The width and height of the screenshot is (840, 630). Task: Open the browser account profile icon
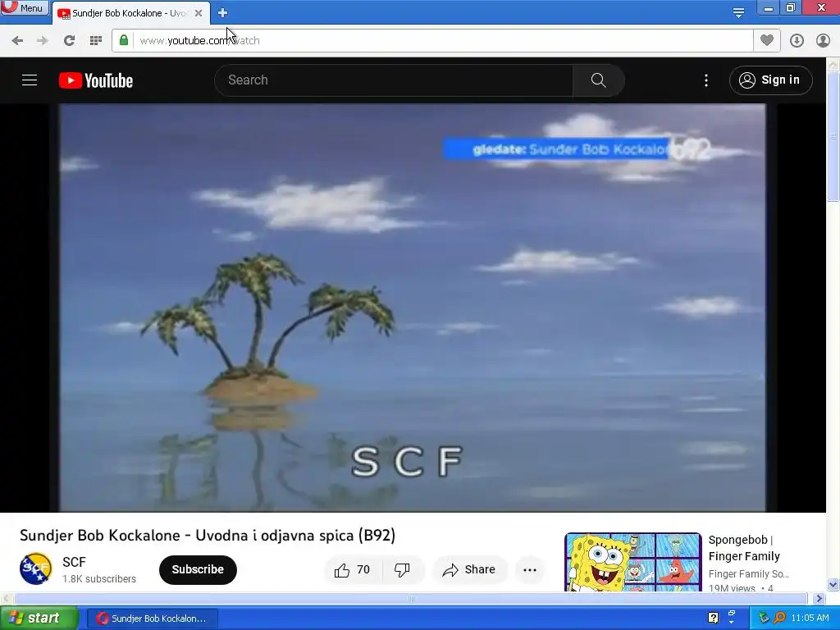823,40
